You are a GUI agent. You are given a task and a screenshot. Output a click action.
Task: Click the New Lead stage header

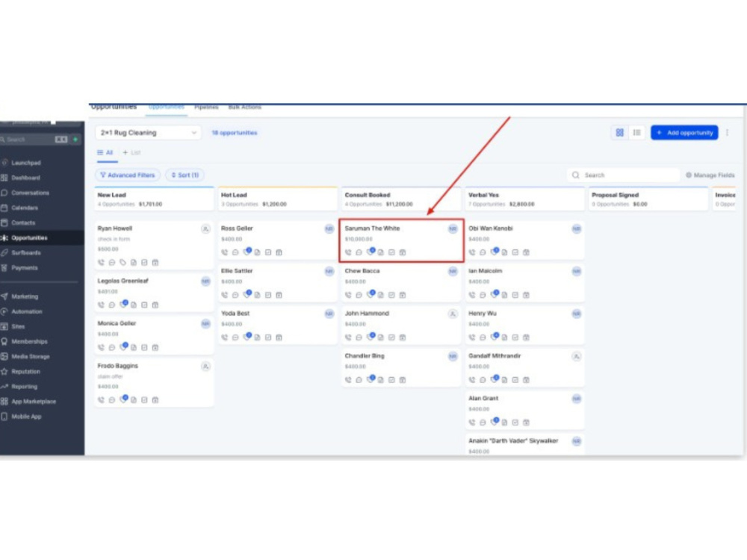coord(154,199)
